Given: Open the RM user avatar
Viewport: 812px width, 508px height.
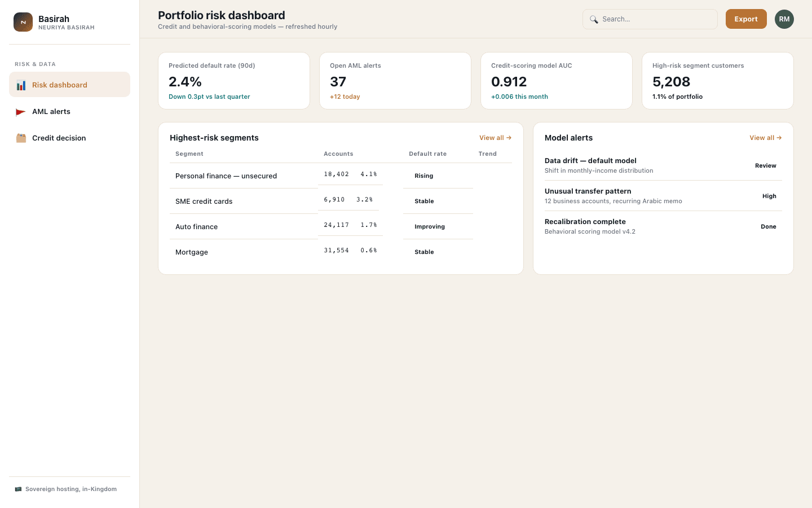Looking at the screenshot, I should click(784, 19).
